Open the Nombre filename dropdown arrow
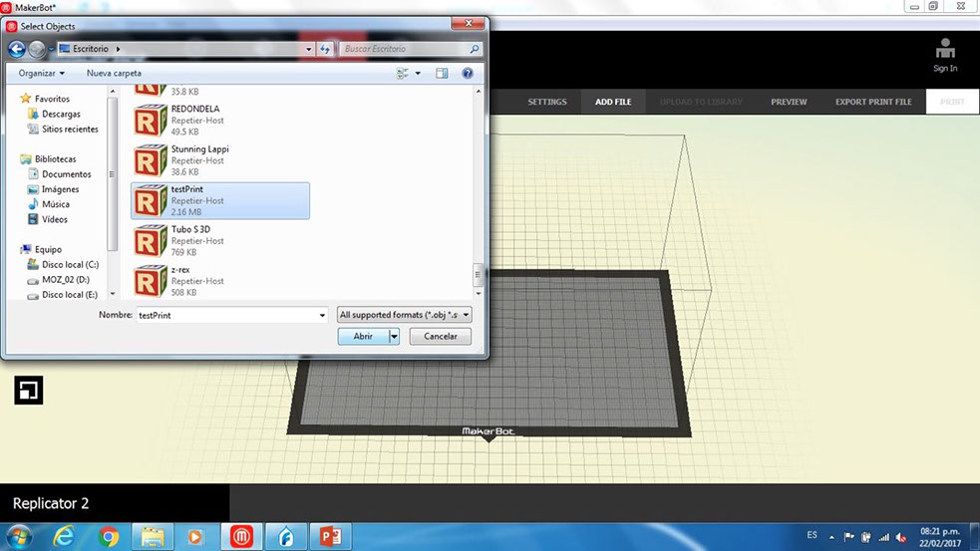The width and height of the screenshot is (980, 551). point(322,316)
